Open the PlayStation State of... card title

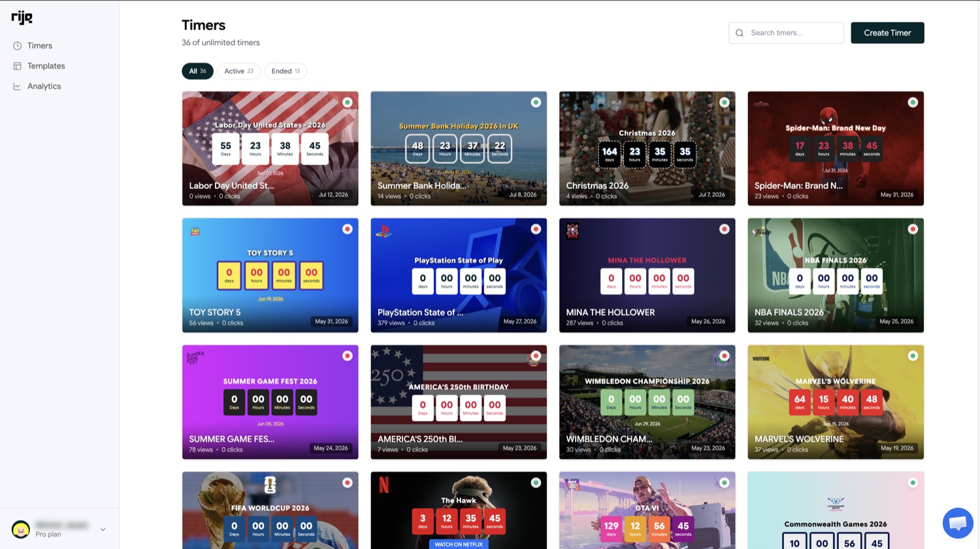click(420, 312)
